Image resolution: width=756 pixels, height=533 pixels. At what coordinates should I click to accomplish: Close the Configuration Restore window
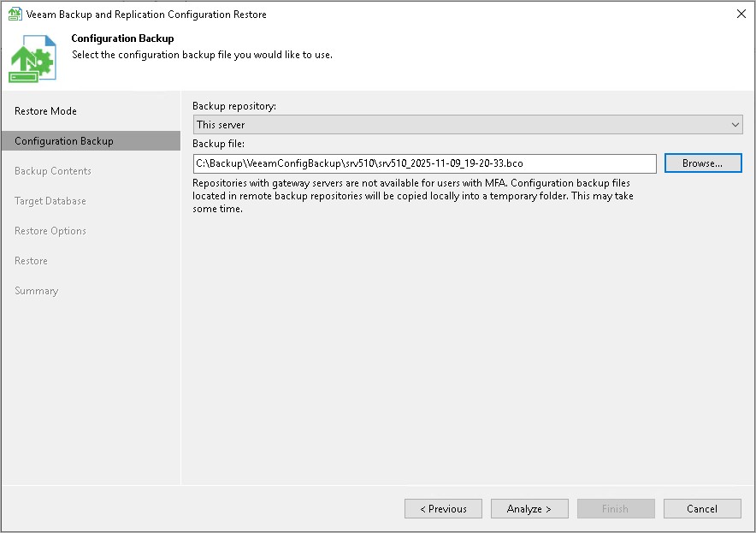click(740, 14)
